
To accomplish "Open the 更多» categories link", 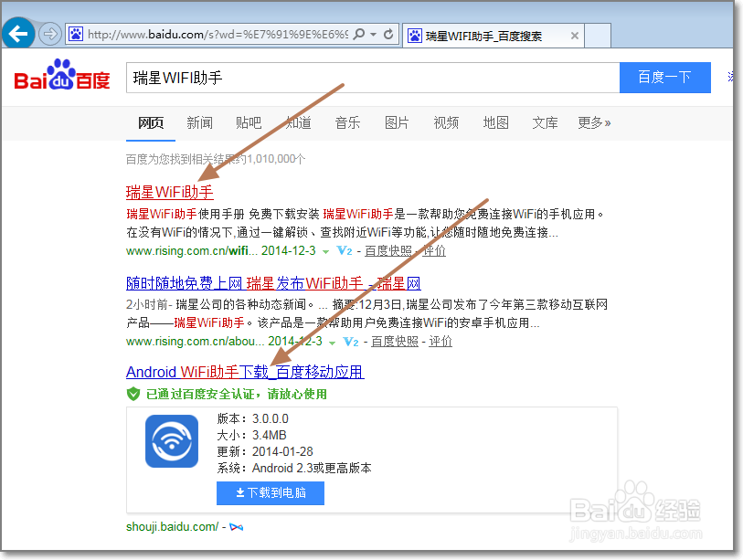I will (x=594, y=123).
